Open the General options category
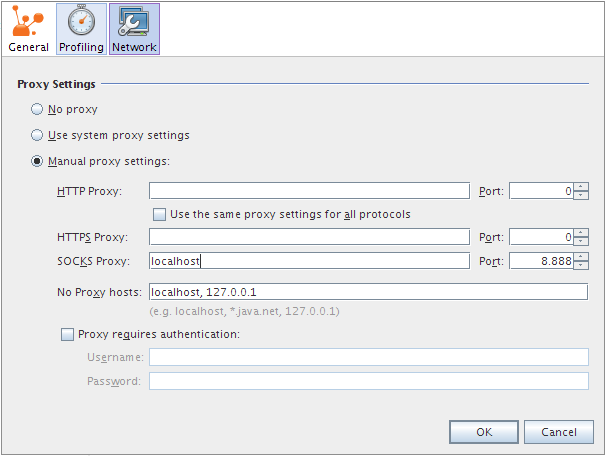This screenshot has height=456, width=605. (28, 29)
